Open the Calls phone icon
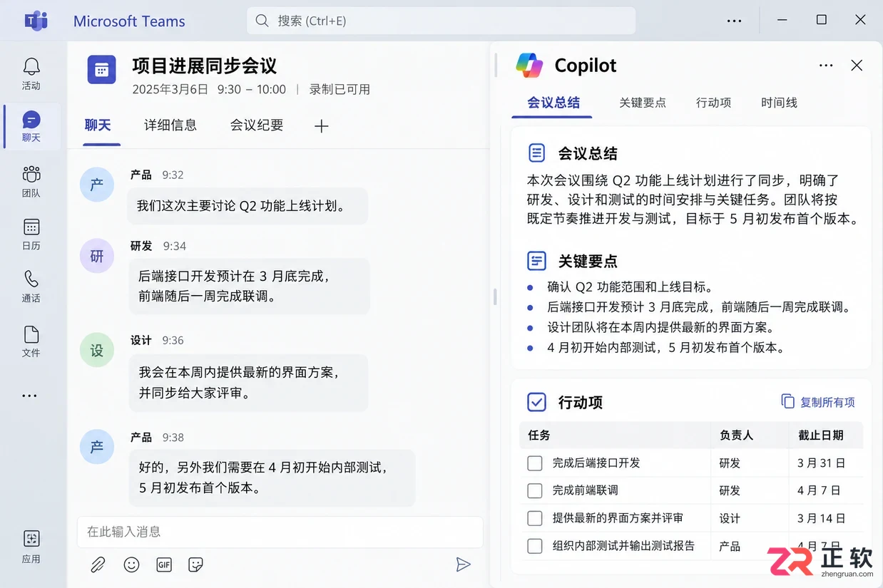Screen dimensions: 883x588 [x=31, y=279]
